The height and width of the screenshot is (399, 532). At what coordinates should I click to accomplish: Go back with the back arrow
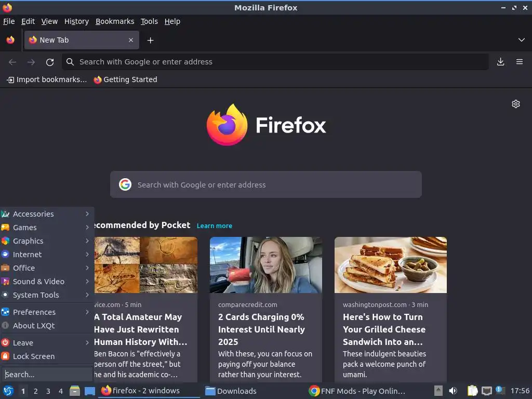[x=12, y=62]
